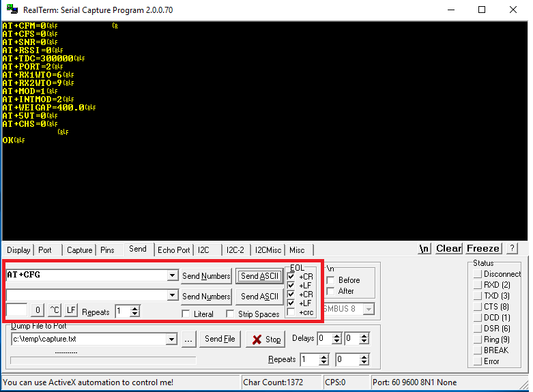533x392 pixels.
Task: Expand the second send command dropdown
Action: point(172,296)
